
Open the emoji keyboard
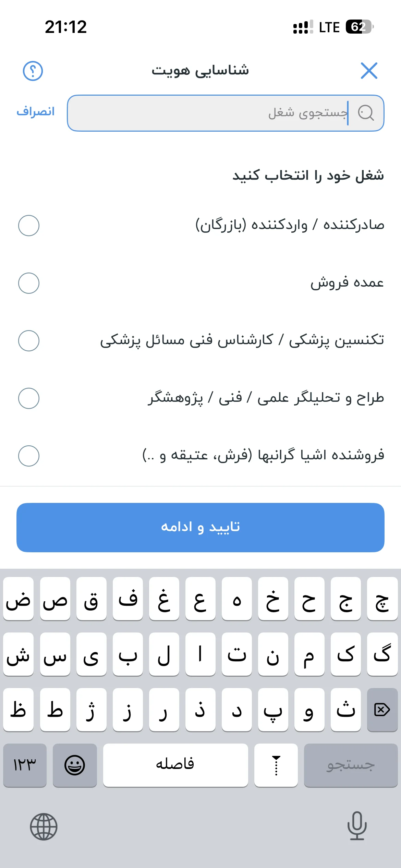75,765
